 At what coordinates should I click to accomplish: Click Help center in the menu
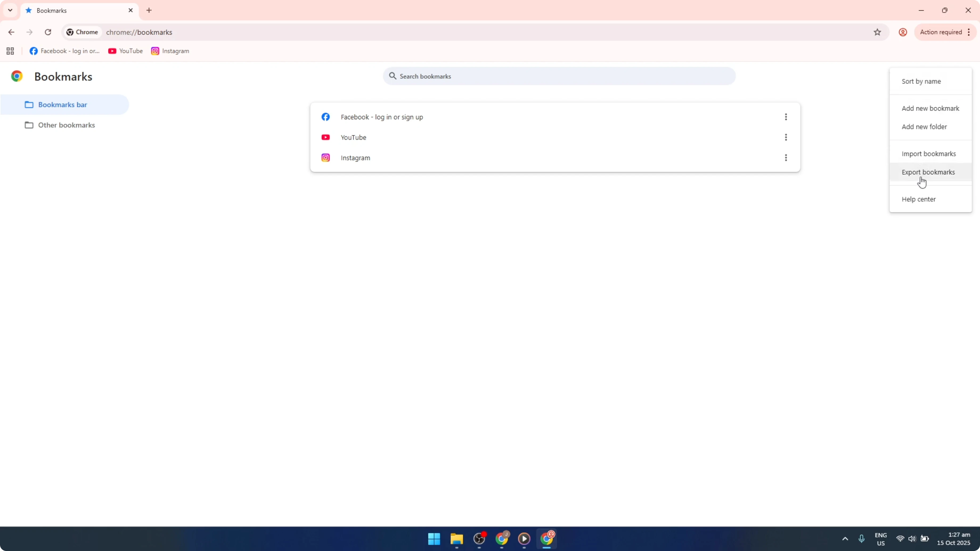click(919, 199)
